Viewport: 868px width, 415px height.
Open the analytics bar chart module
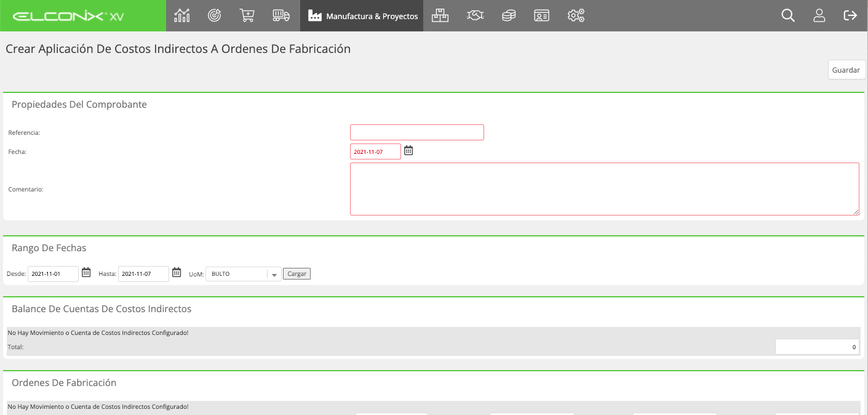pos(182,15)
